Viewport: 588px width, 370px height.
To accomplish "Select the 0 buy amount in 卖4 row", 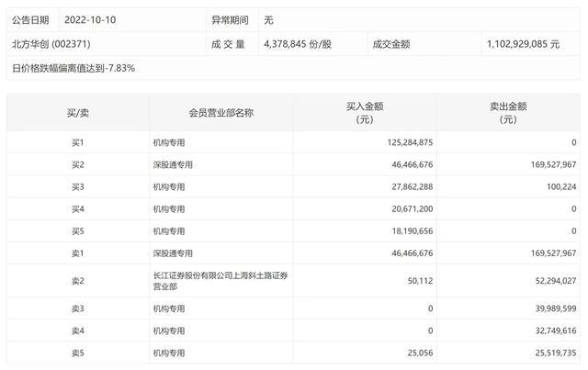I will click(x=430, y=331).
